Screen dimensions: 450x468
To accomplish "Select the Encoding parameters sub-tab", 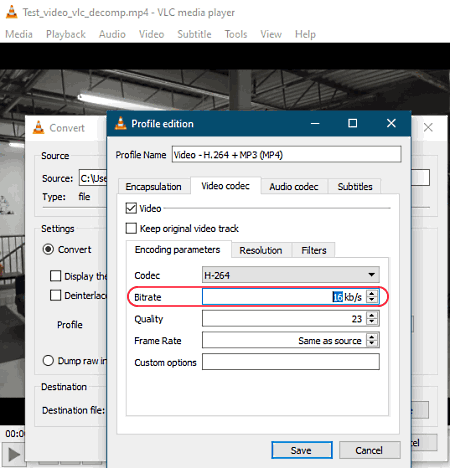I will click(x=178, y=250).
